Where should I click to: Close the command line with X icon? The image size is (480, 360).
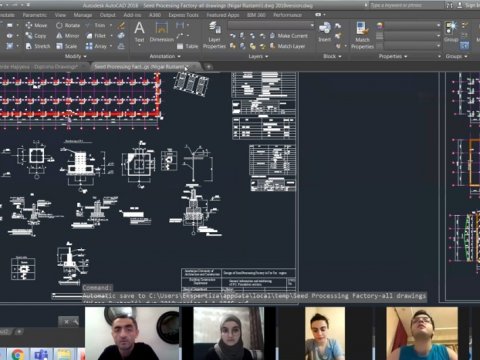(66, 322)
